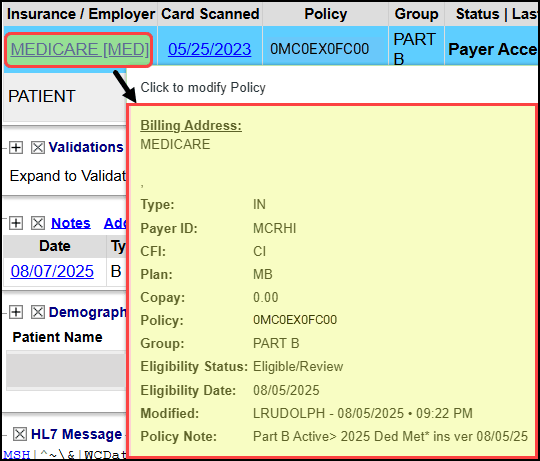
Task: Click the MSH link in HL7 message
Action: tap(17, 455)
